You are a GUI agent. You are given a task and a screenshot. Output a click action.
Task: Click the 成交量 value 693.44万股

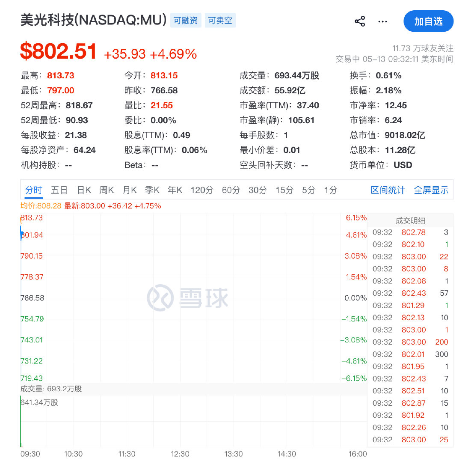297,76
